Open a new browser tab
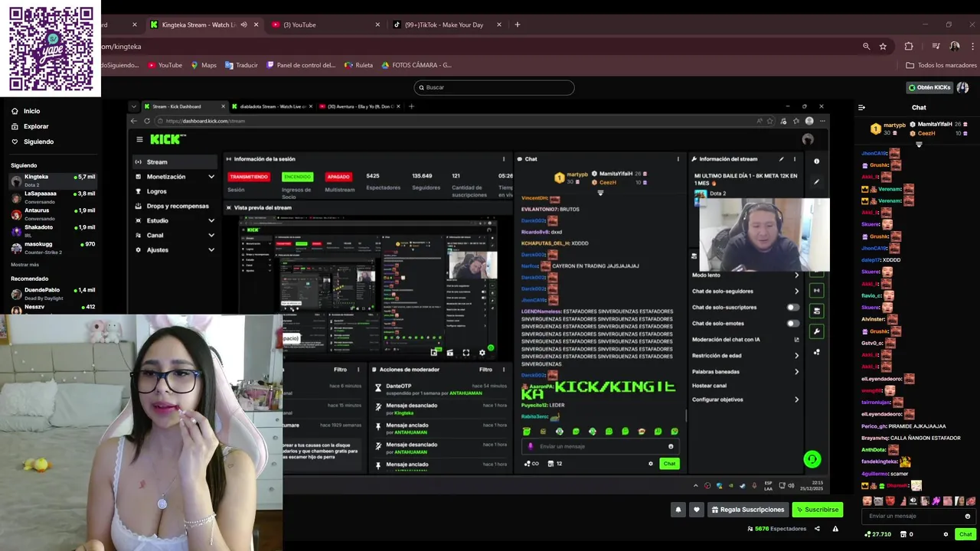Image resolution: width=980 pixels, height=551 pixels. 518,24
